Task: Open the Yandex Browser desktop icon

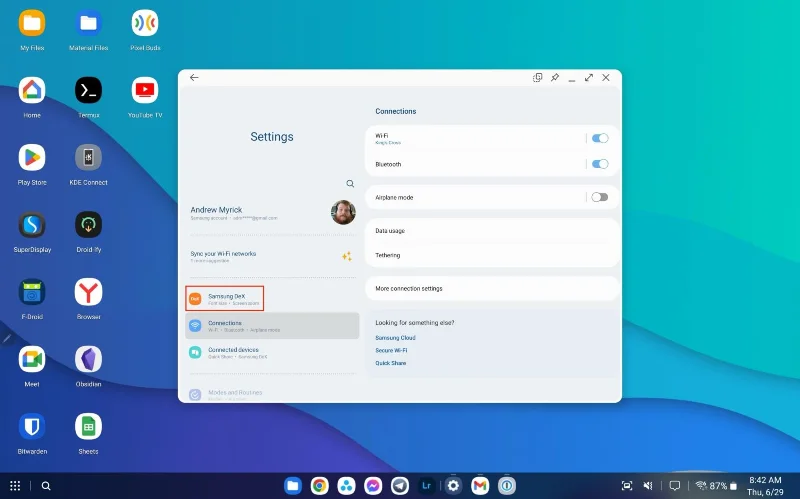Action: pos(88,292)
